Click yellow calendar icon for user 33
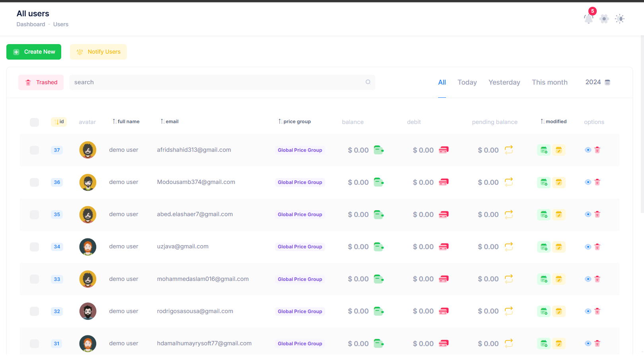 559,279
